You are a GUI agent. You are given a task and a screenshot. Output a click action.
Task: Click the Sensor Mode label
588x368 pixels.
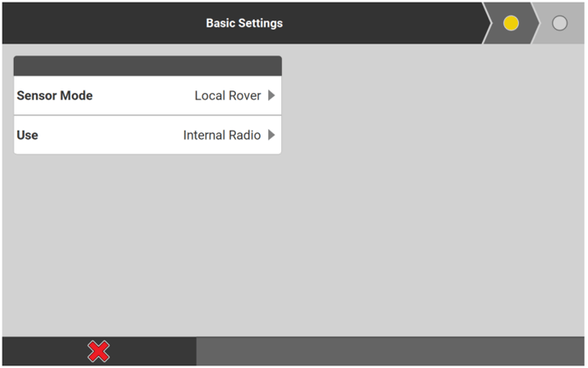[x=55, y=96]
